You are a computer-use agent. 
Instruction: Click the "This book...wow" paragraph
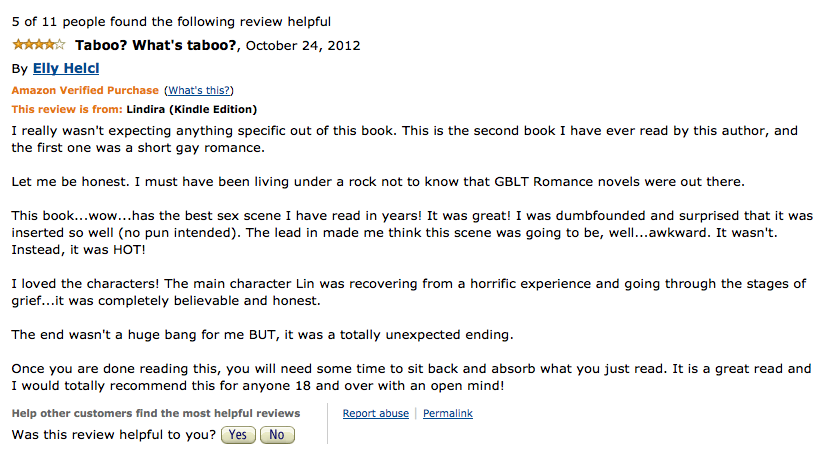(x=412, y=232)
